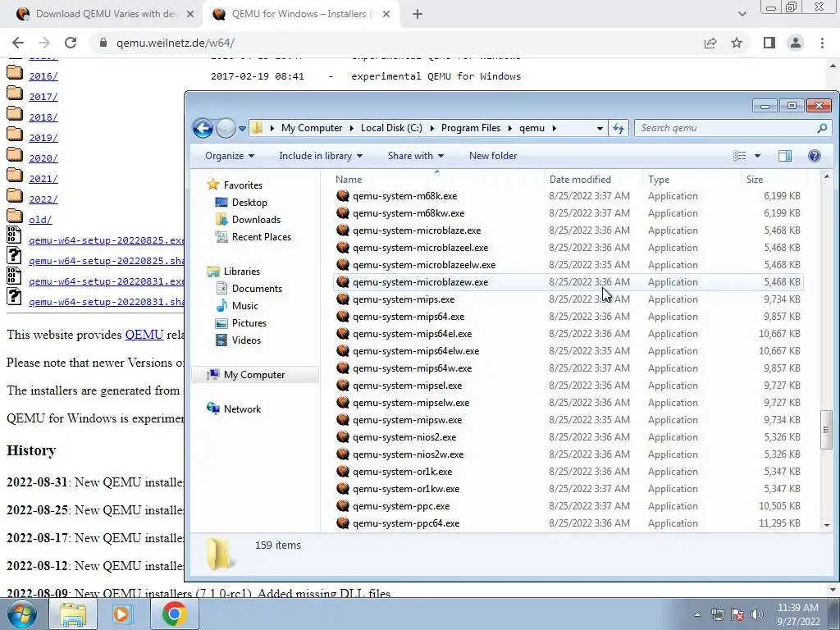840x630 pixels.
Task: Reload the Chrome page
Action: [71, 43]
